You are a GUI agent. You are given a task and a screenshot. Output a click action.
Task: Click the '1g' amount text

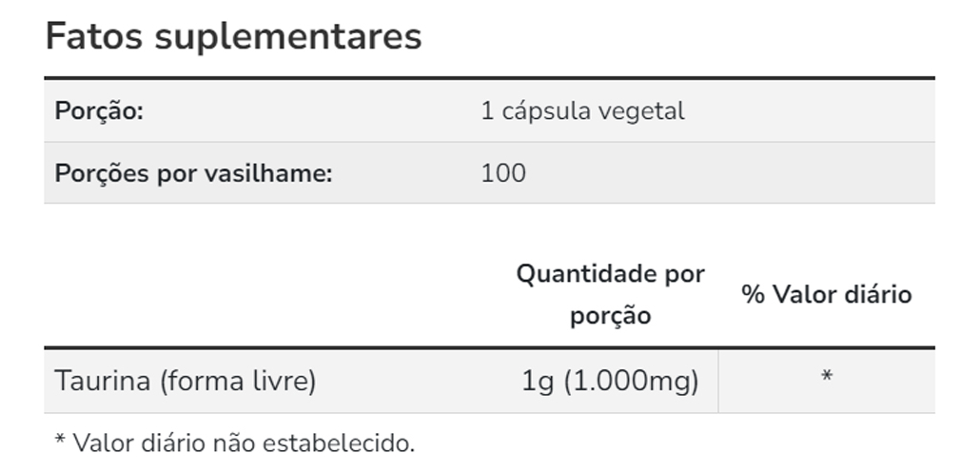pyautogui.click(x=538, y=382)
